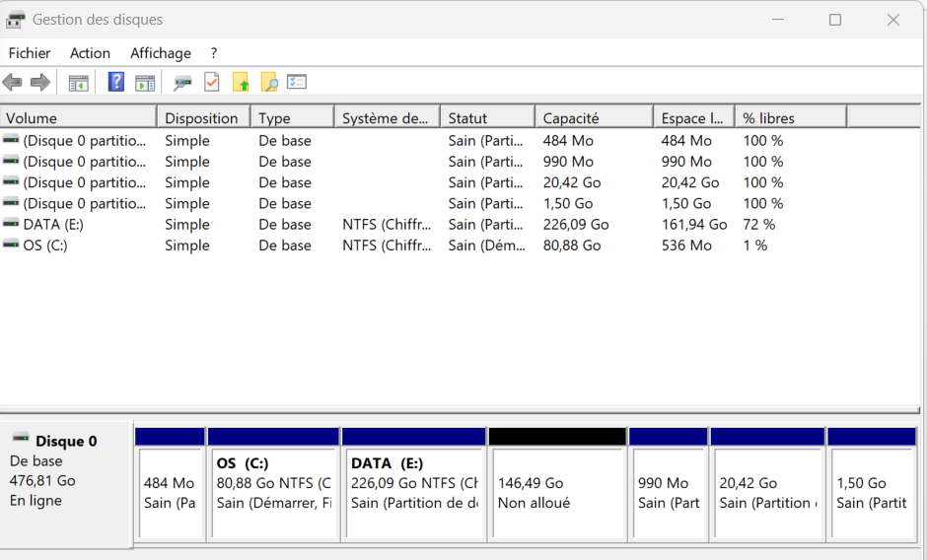Open Help via the blue question mark icon
Screen dimensions: 927x560
point(116,83)
